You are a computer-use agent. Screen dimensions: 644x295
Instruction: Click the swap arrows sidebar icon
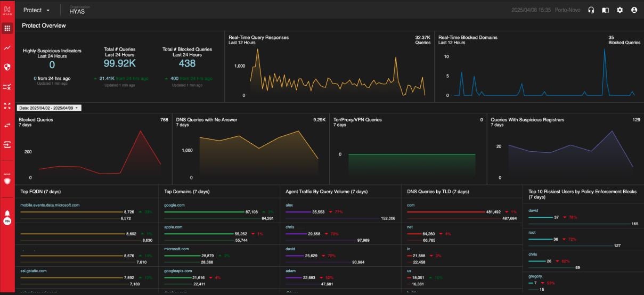[7, 125]
